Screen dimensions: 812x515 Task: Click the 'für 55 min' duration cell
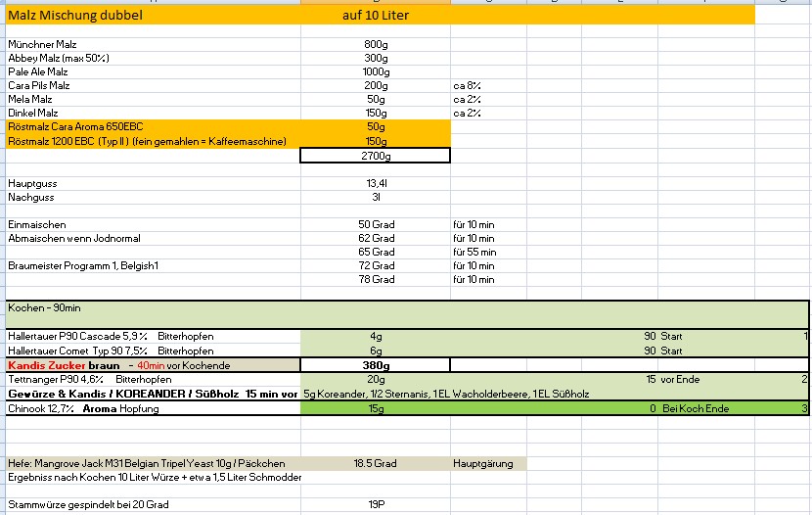click(474, 252)
